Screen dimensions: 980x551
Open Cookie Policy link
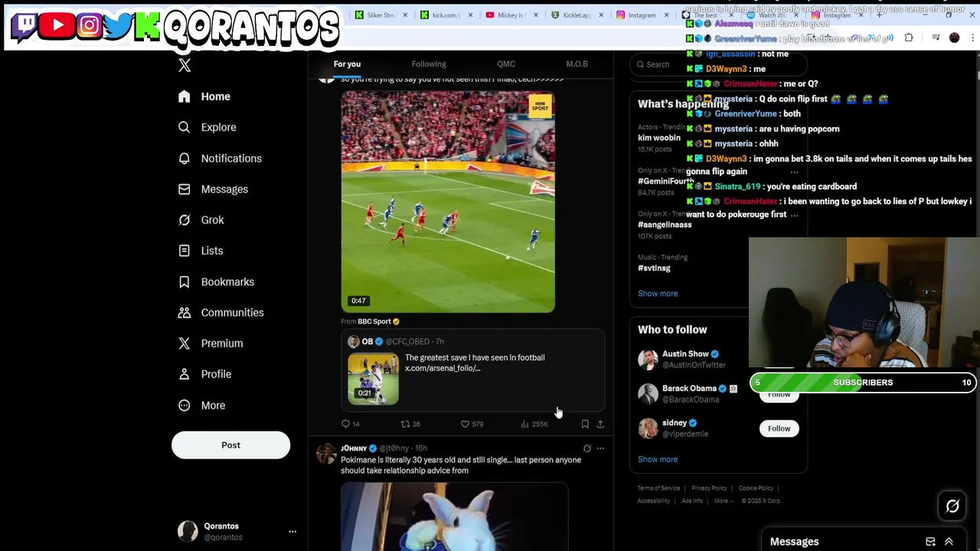pyautogui.click(x=756, y=488)
